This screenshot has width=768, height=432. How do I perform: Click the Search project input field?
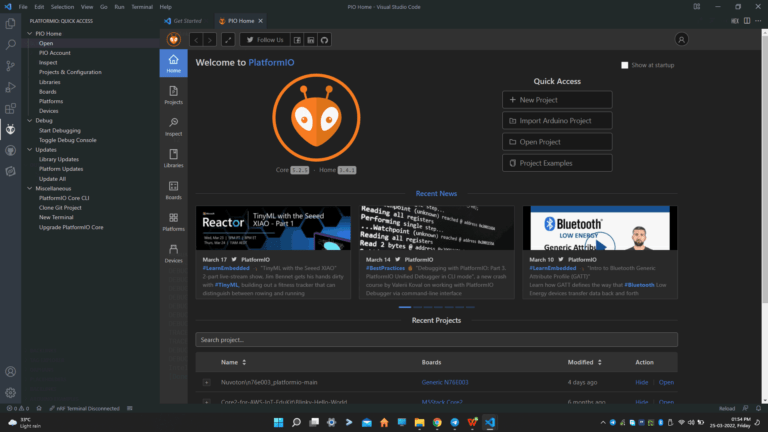coord(436,340)
